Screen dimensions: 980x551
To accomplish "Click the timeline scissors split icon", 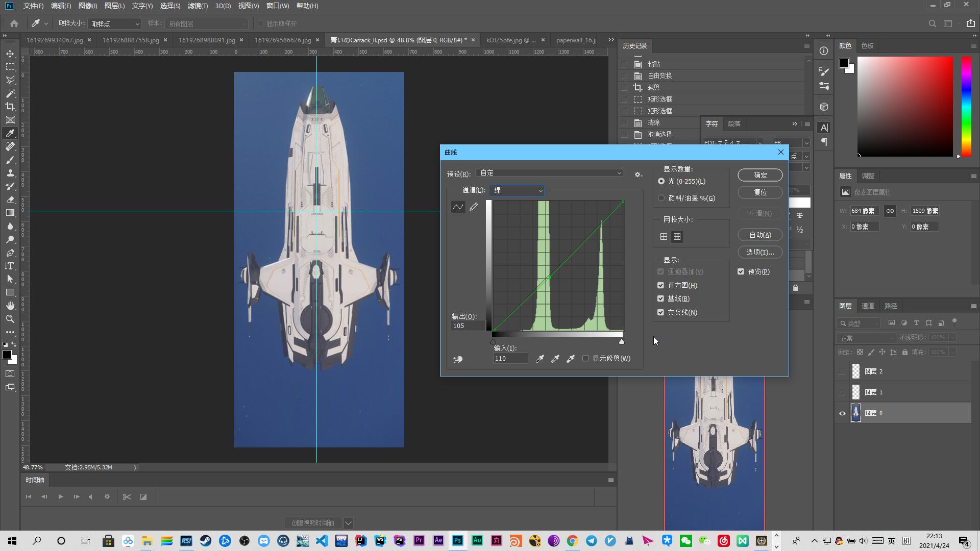I will click(x=127, y=497).
